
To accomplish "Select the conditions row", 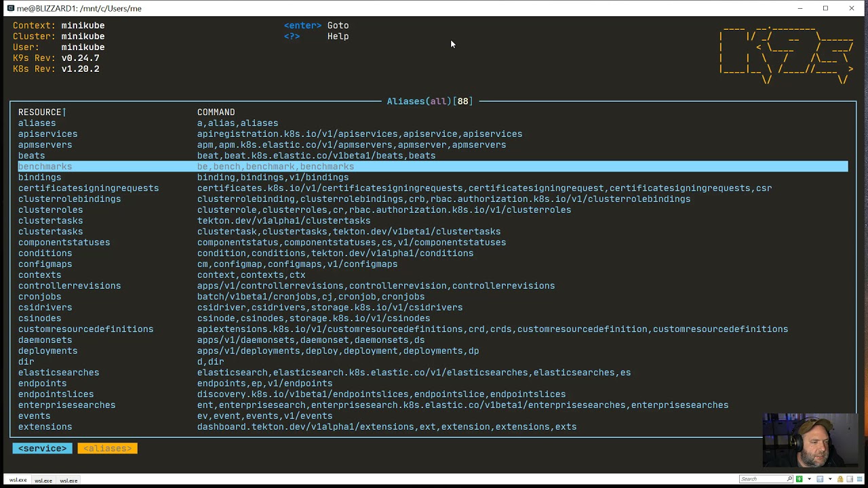I will coord(433,253).
